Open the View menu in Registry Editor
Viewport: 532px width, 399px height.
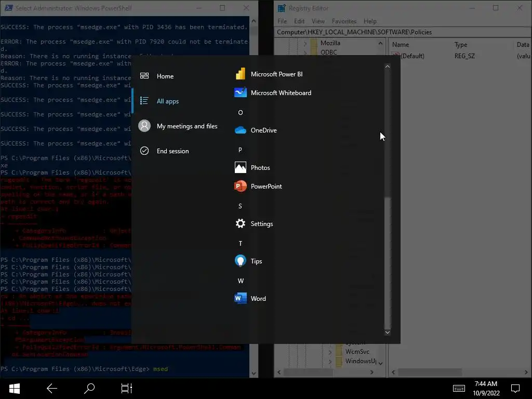pos(318,21)
